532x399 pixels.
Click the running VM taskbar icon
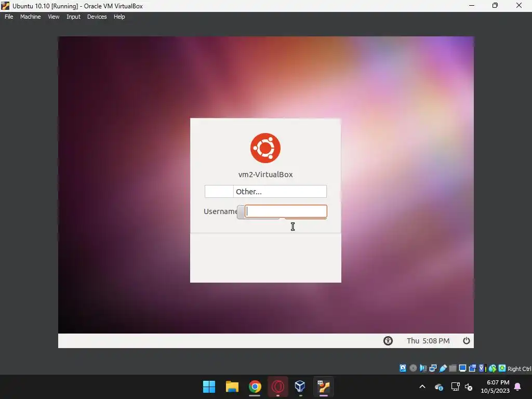323,387
